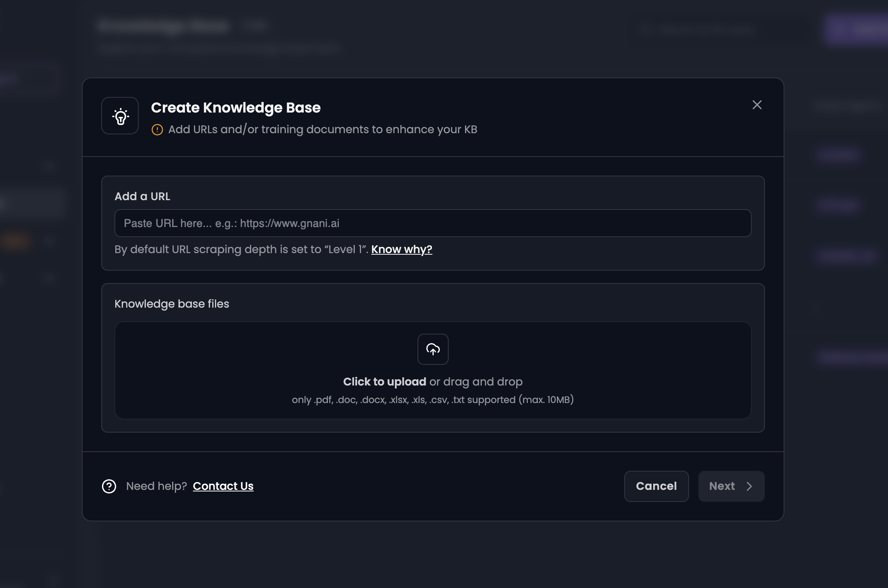Close the Create Knowledge Base dialog
888x588 pixels.
[x=757, y=105]
